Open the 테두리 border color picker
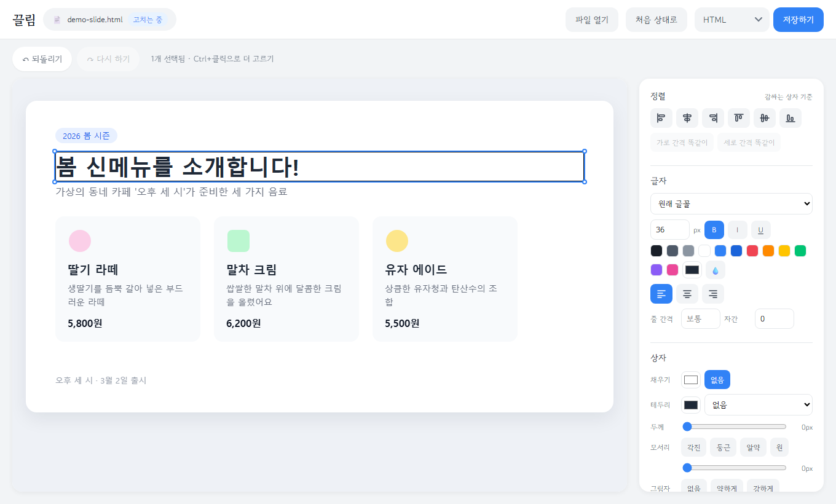Viewport: 836px width, 504px height. pyautogui.click(x=691, y=405)
